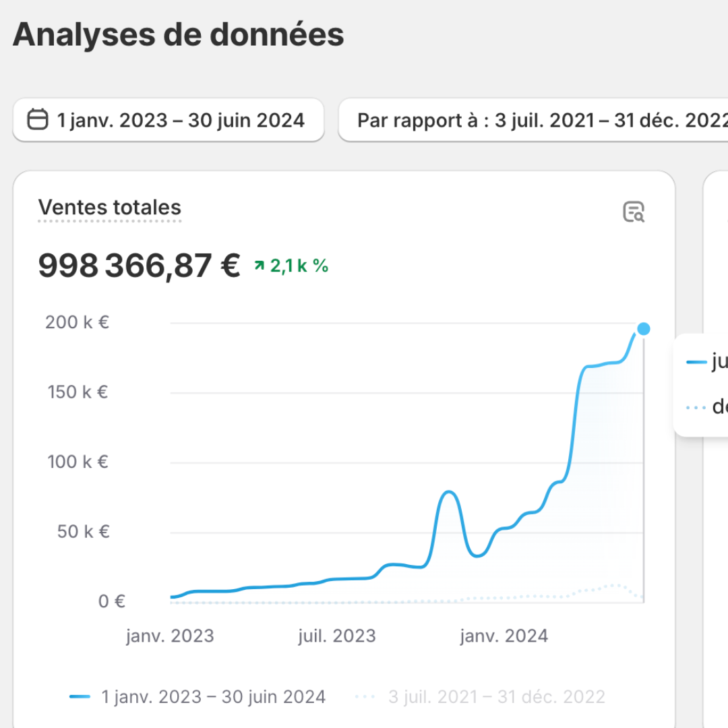Select the highlighted blue endpoint dot on the chart
Image resolution: width=728 pixels, height=728 pixels.
tap(644, 329)
